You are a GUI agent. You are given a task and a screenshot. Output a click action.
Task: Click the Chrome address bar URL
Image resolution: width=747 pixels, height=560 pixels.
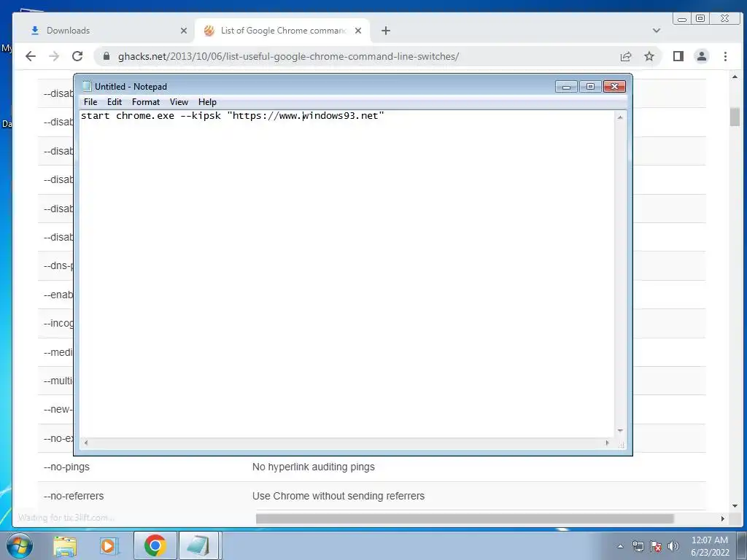tap(288, 56)
